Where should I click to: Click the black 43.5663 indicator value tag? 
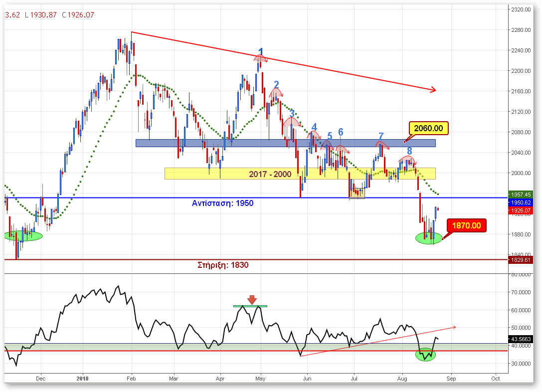click(521, 340)
